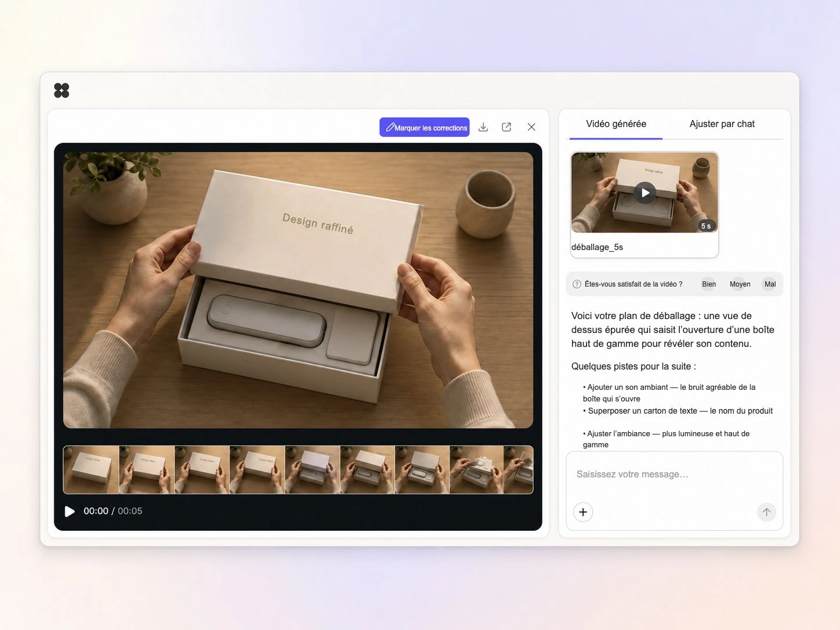The width and height of the screenshot is (840, 630).
Task: Send message with the arrow-up button
Action: (x=766, y=512)
